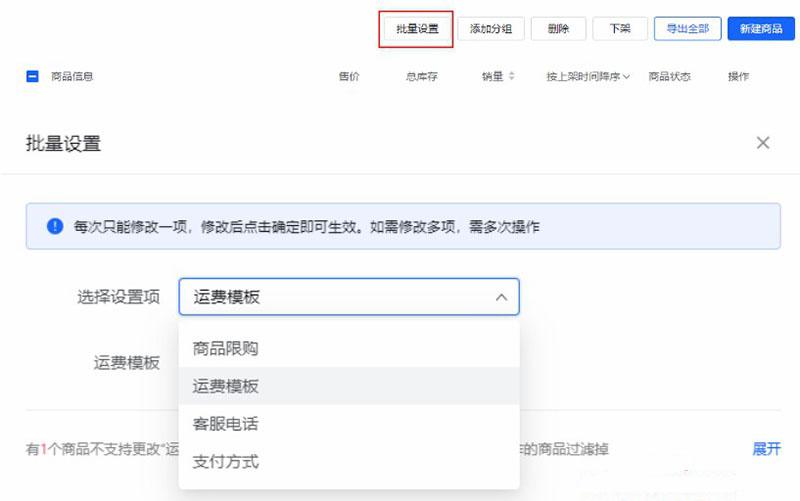This screenshot has height=501, width=800.
Task: Click the 售价 column header
Action: point(349,77)
